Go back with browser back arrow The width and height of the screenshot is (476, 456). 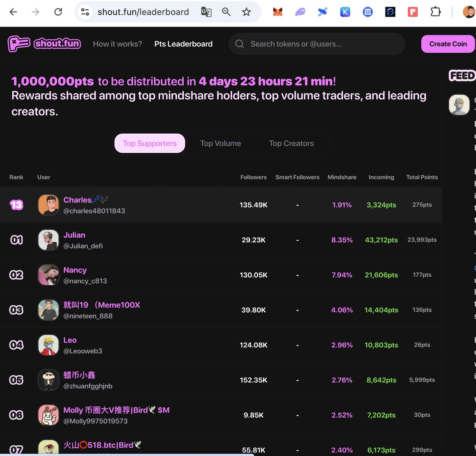tap(13, 12)
